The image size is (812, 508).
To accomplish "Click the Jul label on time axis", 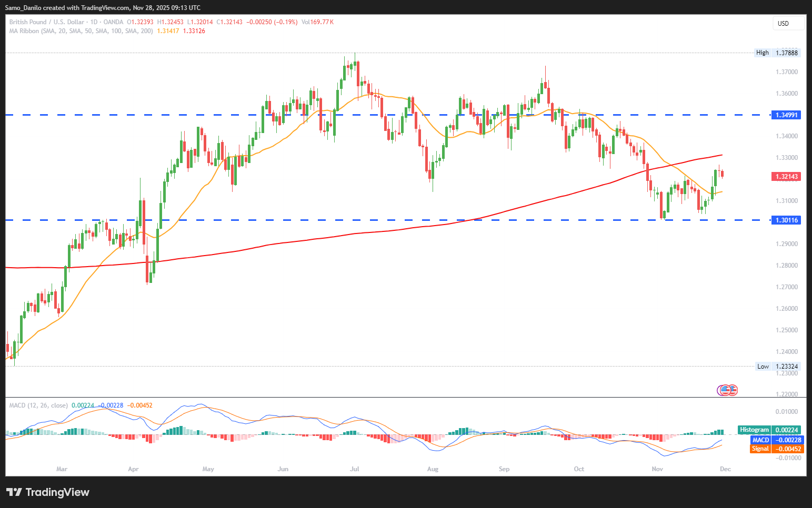I will point(354,469).
